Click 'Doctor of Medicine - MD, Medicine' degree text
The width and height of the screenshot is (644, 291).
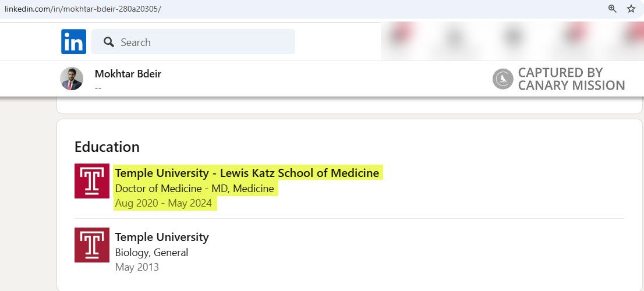(194, 189)
